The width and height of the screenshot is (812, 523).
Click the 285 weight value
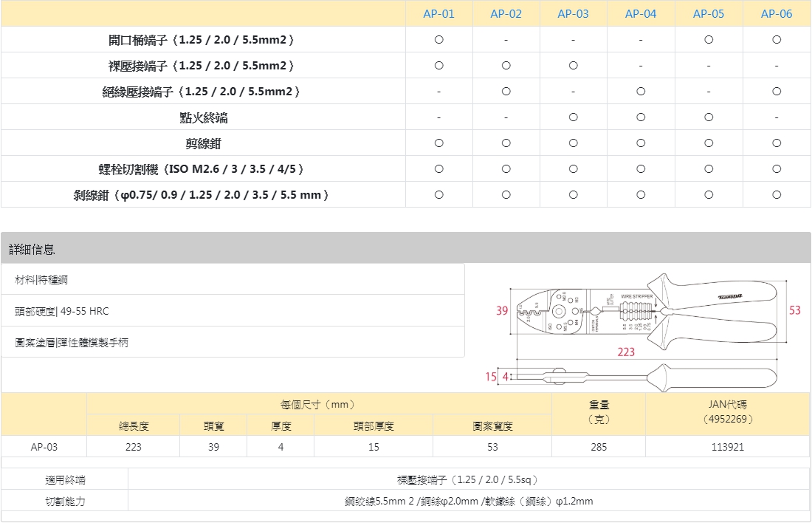(599, 447)
